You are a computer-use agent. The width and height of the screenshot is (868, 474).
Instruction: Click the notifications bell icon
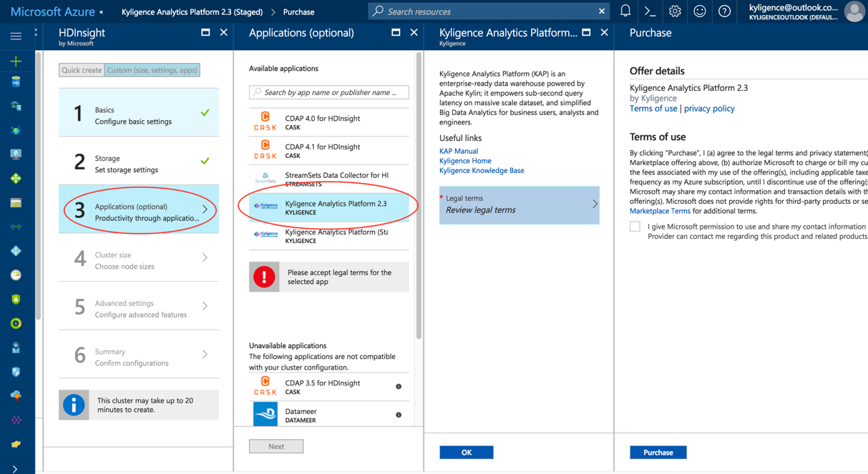[x=625, y=11]
